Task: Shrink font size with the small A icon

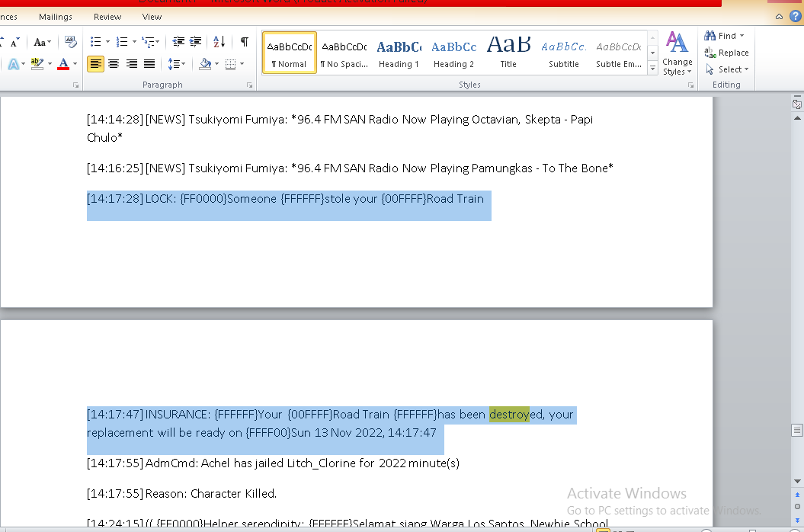Action: (x=14, y=42)
